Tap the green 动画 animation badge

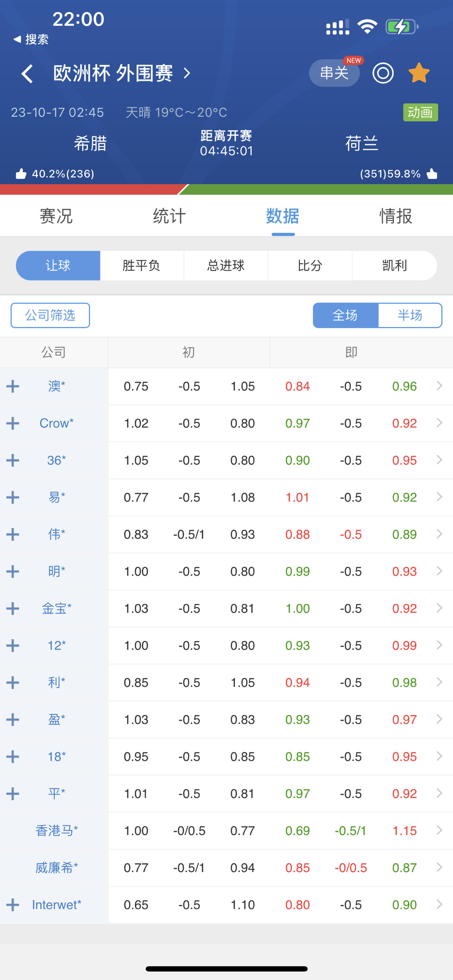tap(420, 113)
